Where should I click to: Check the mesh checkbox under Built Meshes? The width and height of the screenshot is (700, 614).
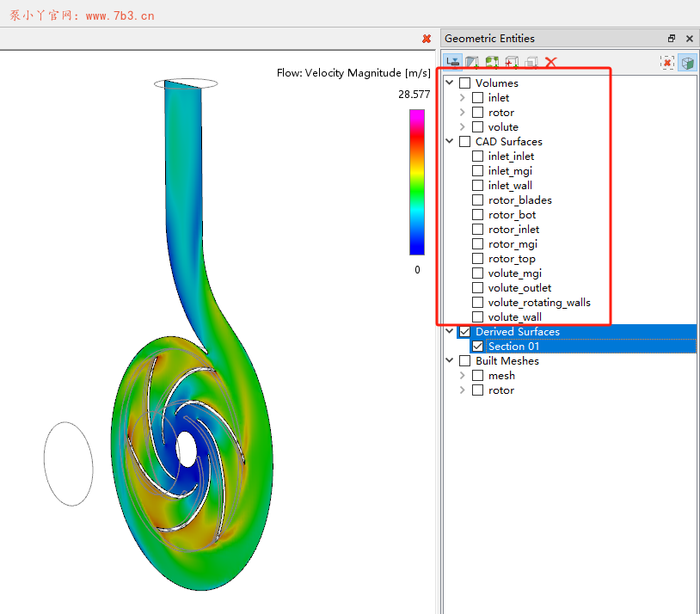477,376
